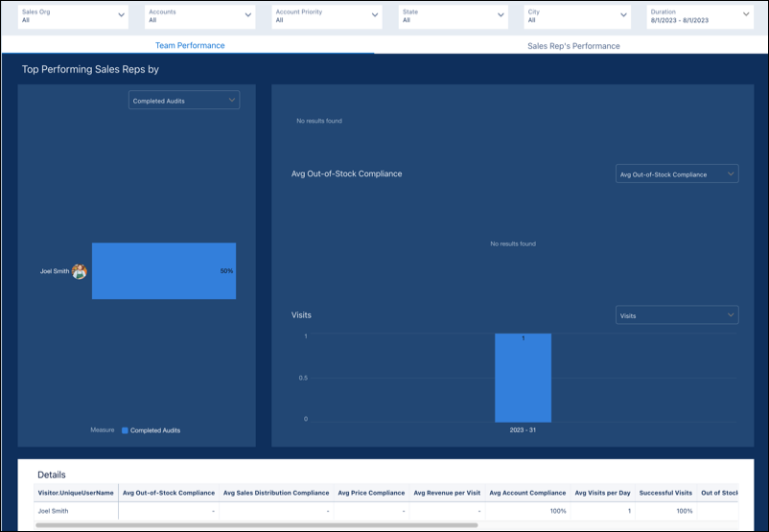Click the Successful Visits column header
This screenshot has width=769, height=532.
click(x=665, y=493)
